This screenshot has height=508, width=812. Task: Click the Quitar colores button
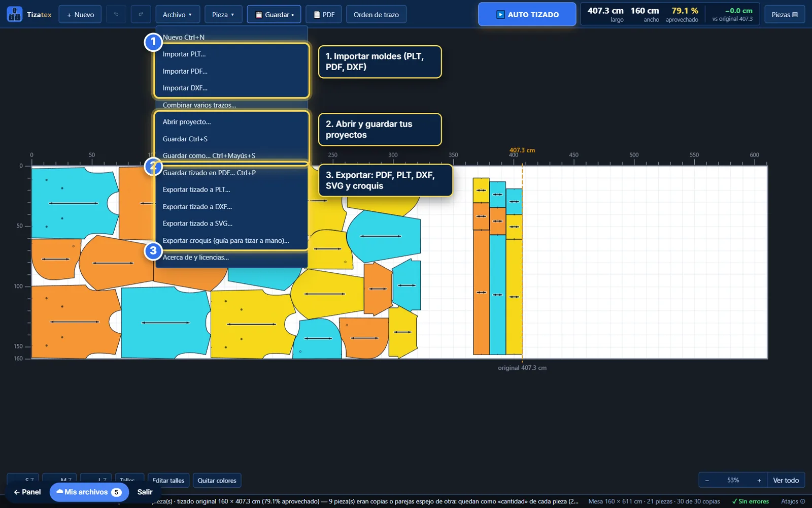pos(217,481)
